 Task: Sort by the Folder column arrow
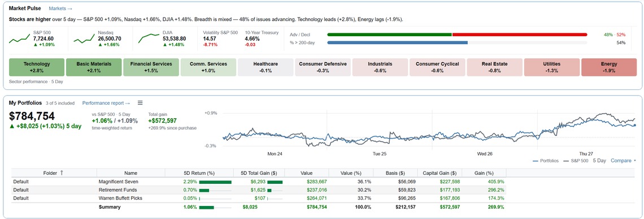62,173
